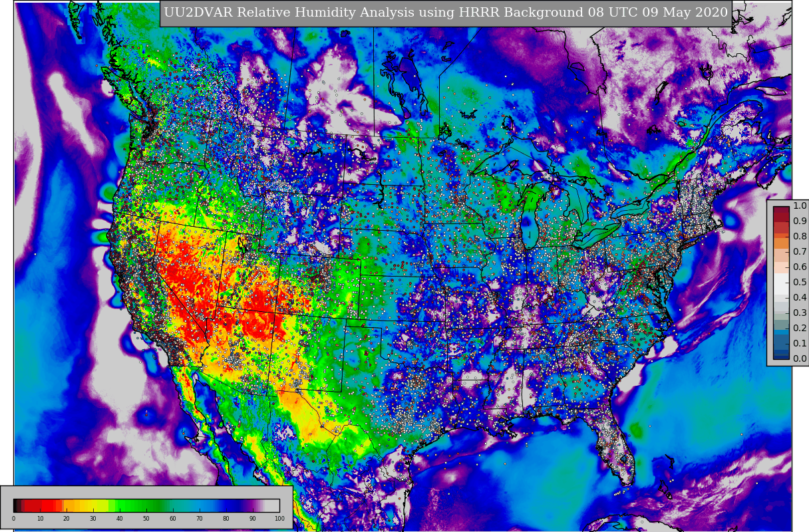The width and height of the screenshot is (809, 532).
Task: Click the 20 tick on humidity colorbar
Action: tap(67, 519)
